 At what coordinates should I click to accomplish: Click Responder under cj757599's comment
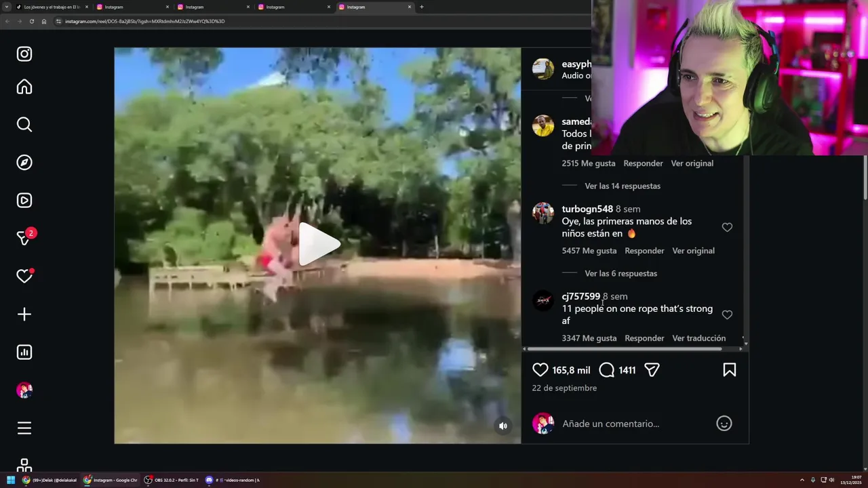click(x=644, y=338)
